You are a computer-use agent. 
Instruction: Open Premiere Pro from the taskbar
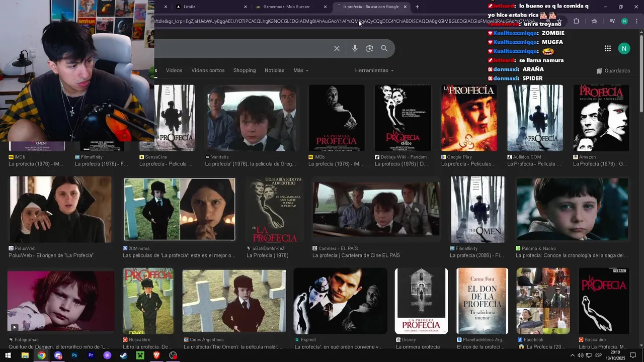(91, 355)
